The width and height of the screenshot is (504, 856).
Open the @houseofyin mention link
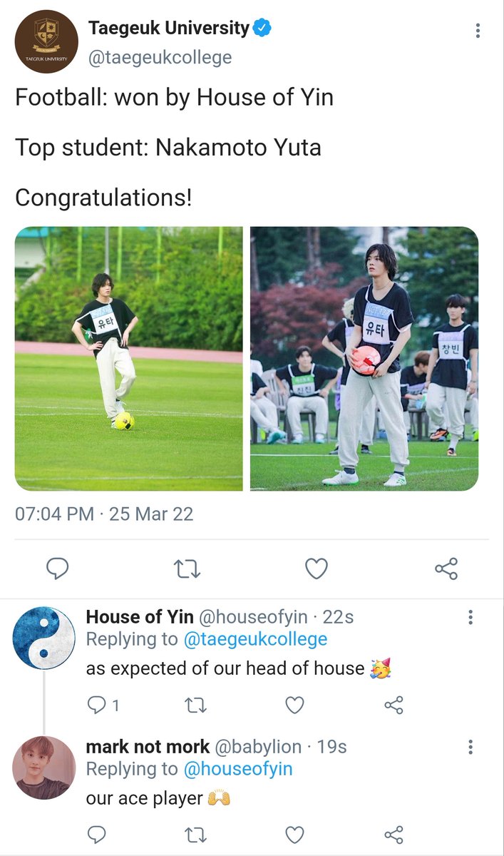[x=238, y=769]
